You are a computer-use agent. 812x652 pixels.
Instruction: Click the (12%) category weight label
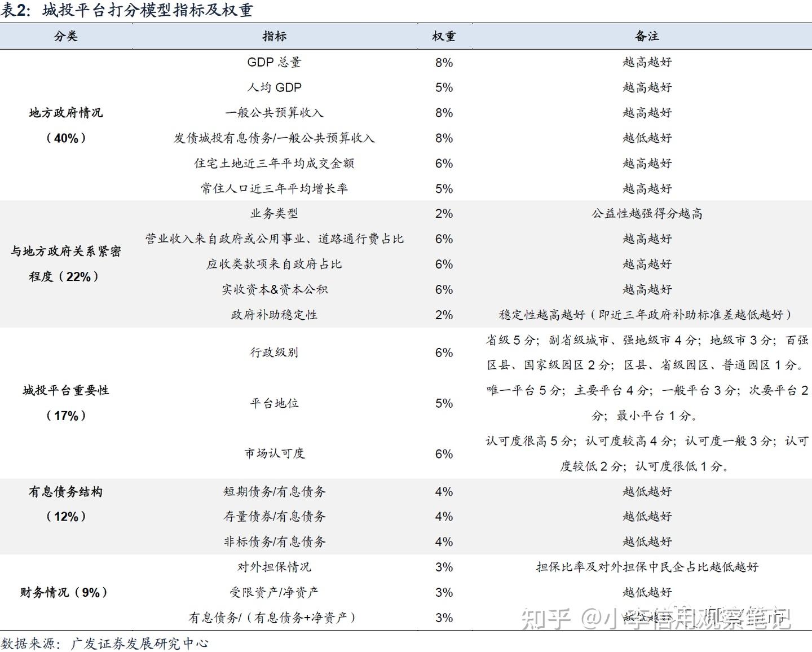pyautogui.click(x=66, y=517)
